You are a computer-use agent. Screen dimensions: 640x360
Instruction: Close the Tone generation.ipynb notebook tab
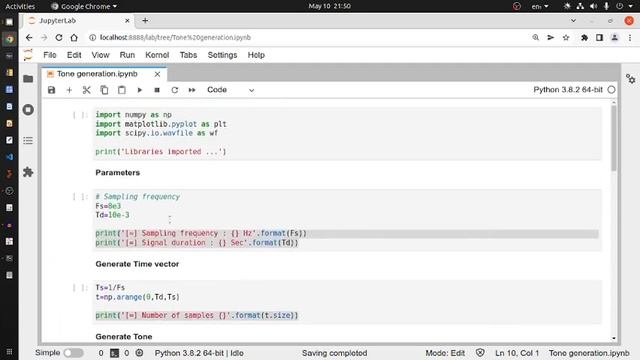(157, 74)
